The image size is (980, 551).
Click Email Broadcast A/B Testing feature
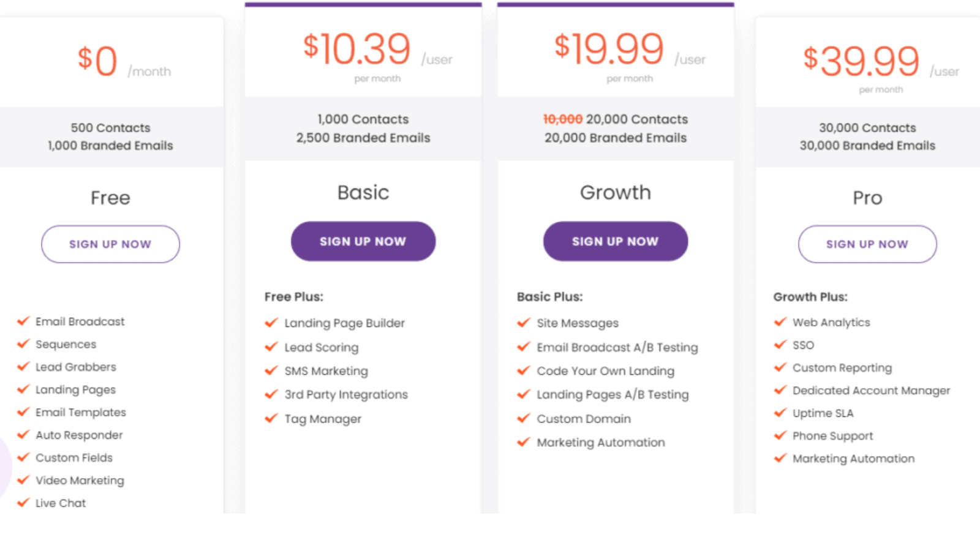coord(617,347)
